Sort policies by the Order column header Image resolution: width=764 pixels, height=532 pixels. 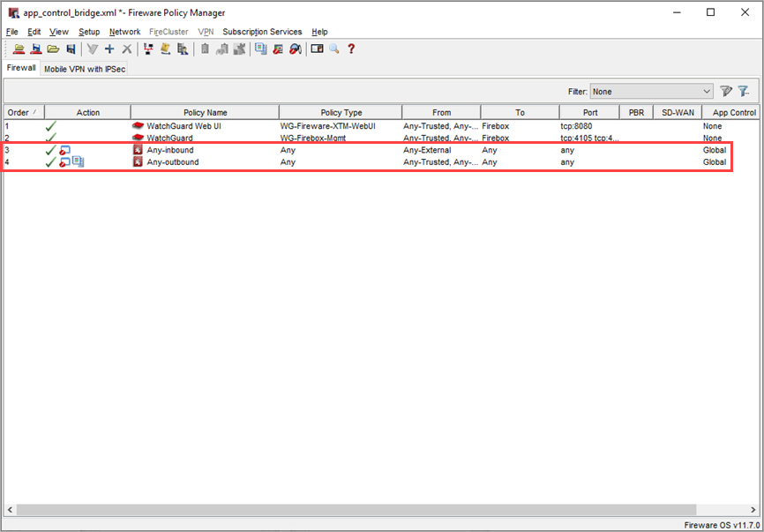tap(19, 113)
